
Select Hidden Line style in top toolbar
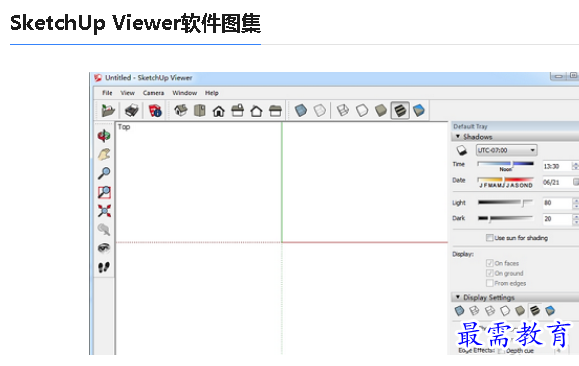(362, 110)
